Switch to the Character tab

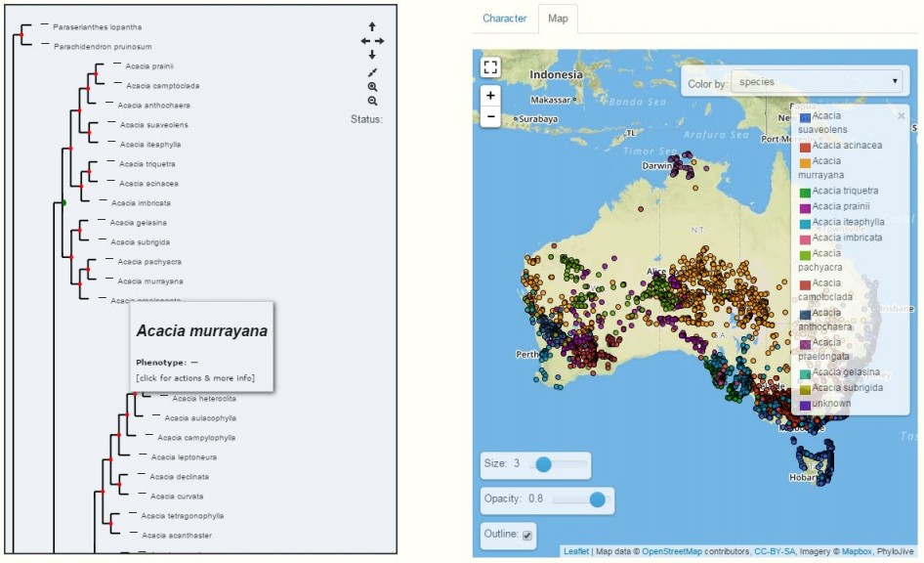coord(504,19)
